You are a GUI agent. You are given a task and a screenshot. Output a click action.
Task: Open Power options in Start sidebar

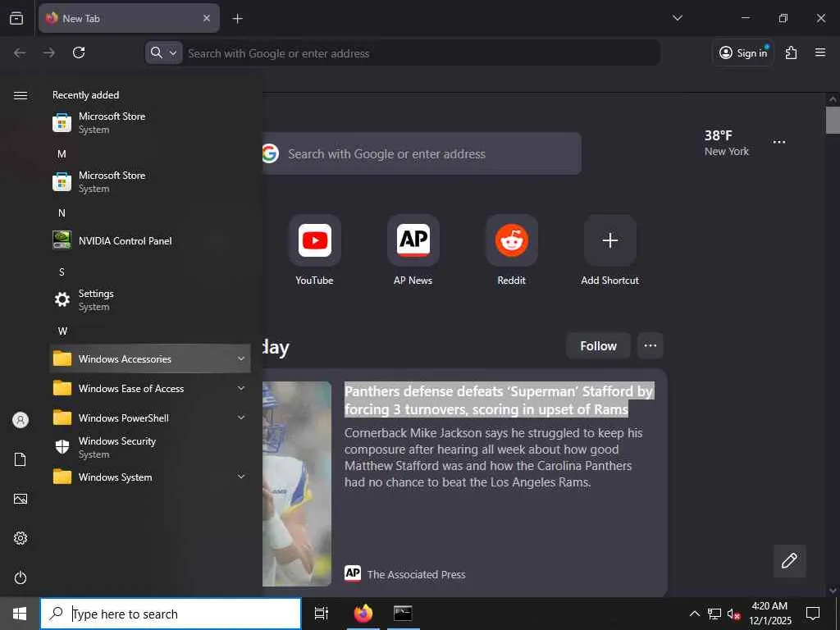tap(21, 577)
